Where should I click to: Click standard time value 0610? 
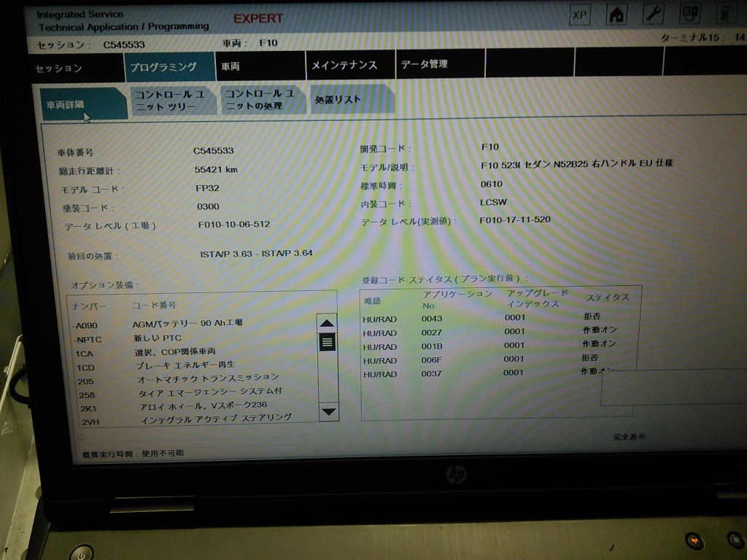click(491, 184)
